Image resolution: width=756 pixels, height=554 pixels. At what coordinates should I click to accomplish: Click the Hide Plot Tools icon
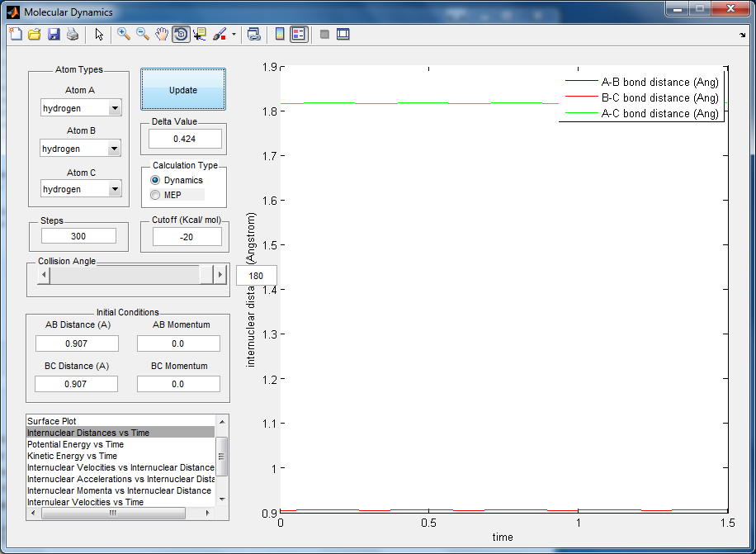pos(324,34)
